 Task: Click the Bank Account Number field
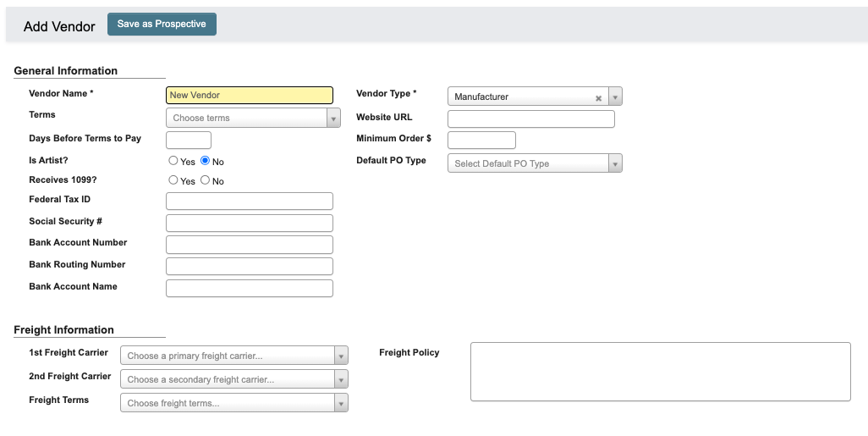(x=250, y=245)
